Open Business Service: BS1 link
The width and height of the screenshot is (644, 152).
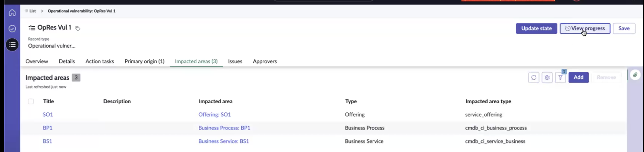(x=224, y=141)
